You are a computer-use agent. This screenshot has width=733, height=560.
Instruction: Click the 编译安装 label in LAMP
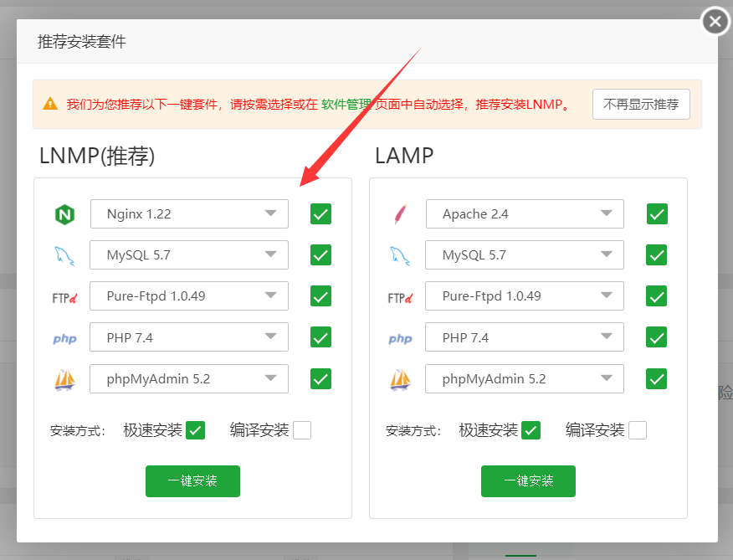click(595, 430)
